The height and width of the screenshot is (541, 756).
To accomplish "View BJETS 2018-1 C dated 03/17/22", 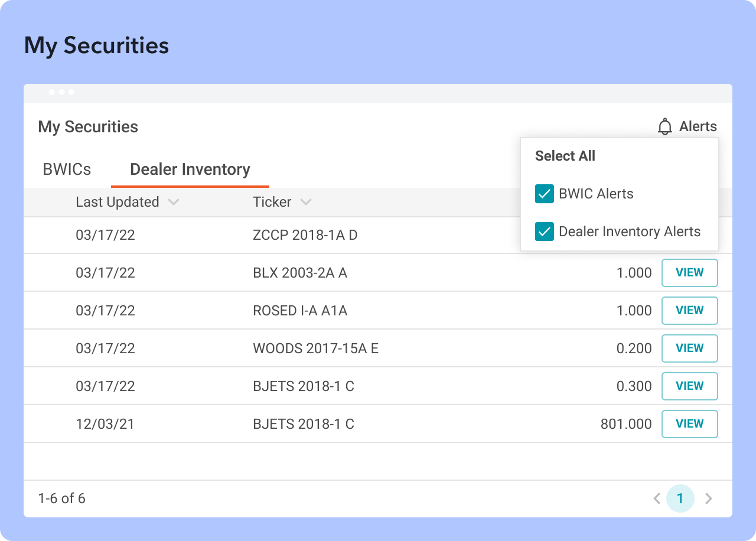I will (689, 386).
